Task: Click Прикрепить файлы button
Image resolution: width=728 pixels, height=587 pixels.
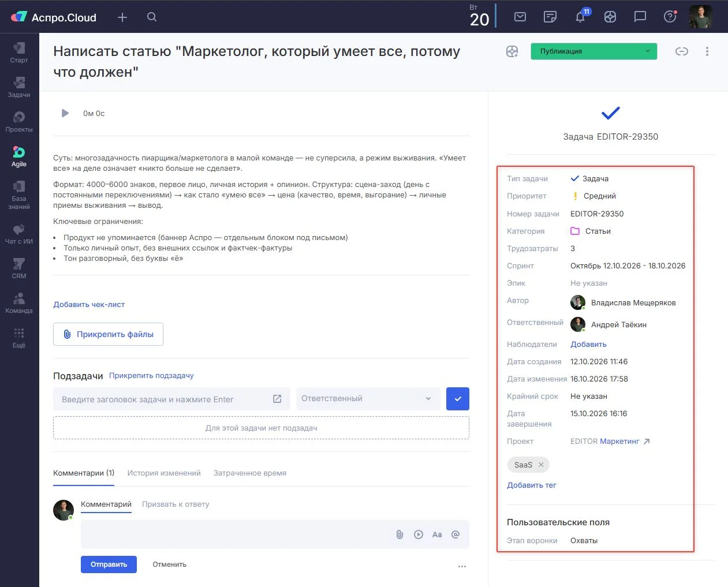Action: coord(108,334)
